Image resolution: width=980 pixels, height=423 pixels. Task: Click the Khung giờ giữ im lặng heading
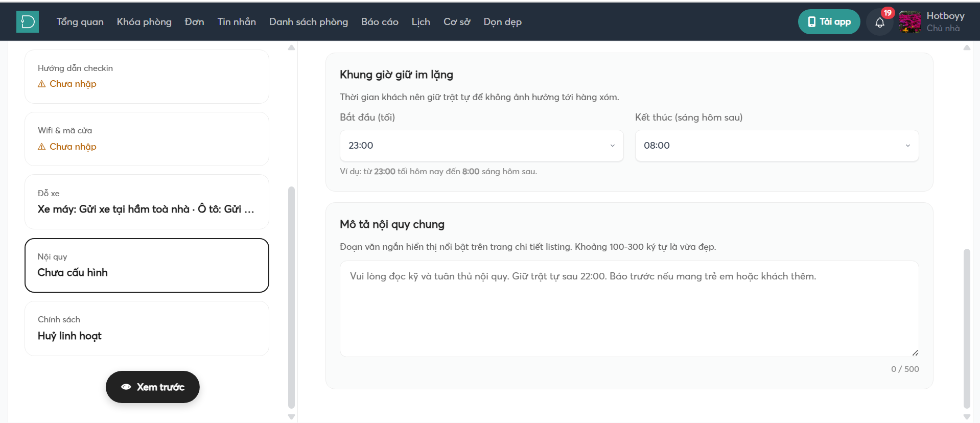click(396, 75)
